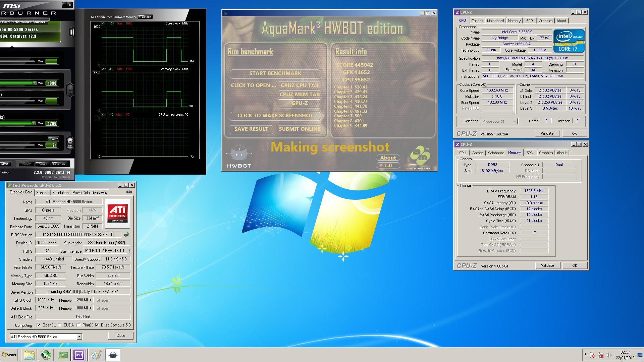Image resolution: width=644 pixels, height=362 pixels.
Task: Open Caches tab in the upper CPU-Z window
Action: coord(477,21)
